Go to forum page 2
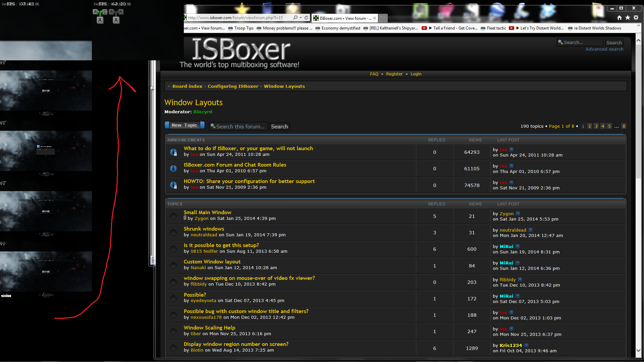Image resolution: width=644 pixels, height=362 pixels. click(x=589, y=126)
